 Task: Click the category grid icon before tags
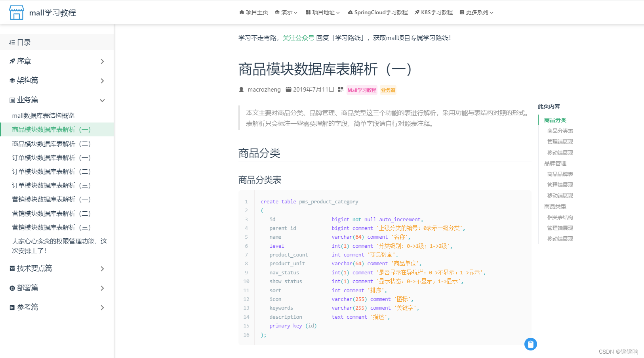click(x=341, y=90)
